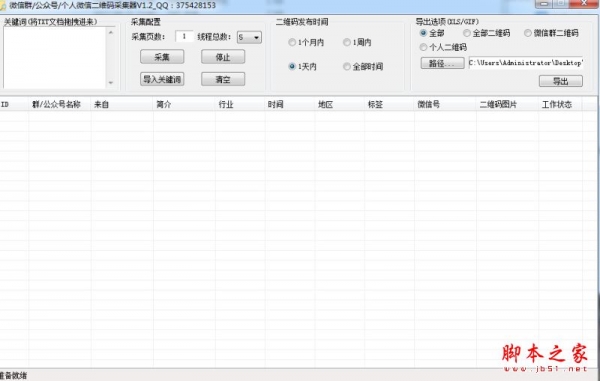The height and width of the screenshot is (381, 600).
Task: Minimize the collector window
Action: pos(544,3)
